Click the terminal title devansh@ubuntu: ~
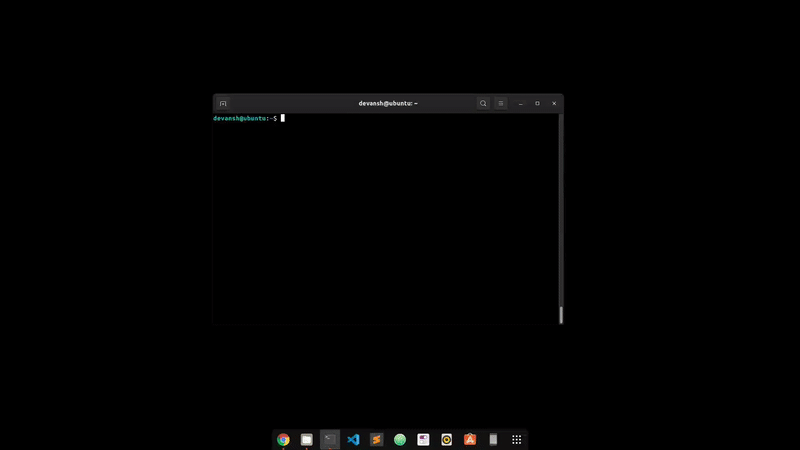This screenshot has width=800, height=450. click(388, 104)
